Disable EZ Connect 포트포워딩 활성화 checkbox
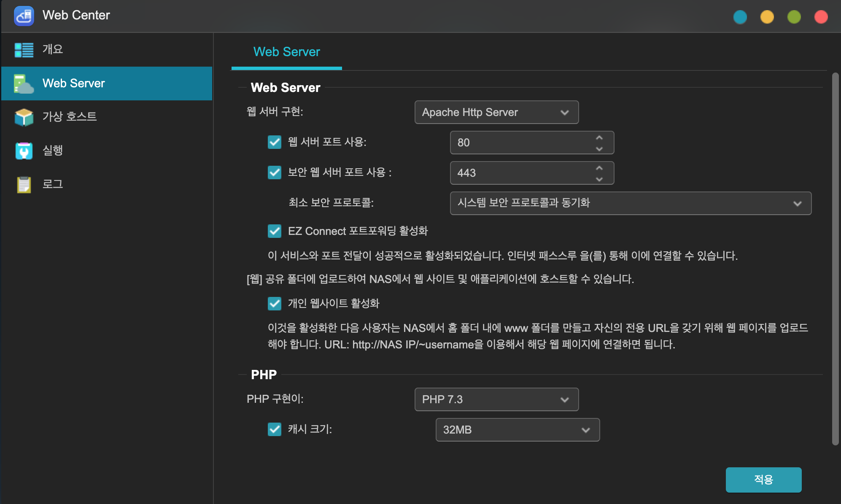Image resolution: width=841 pixels, height=504 pixels. click(275, 231)
